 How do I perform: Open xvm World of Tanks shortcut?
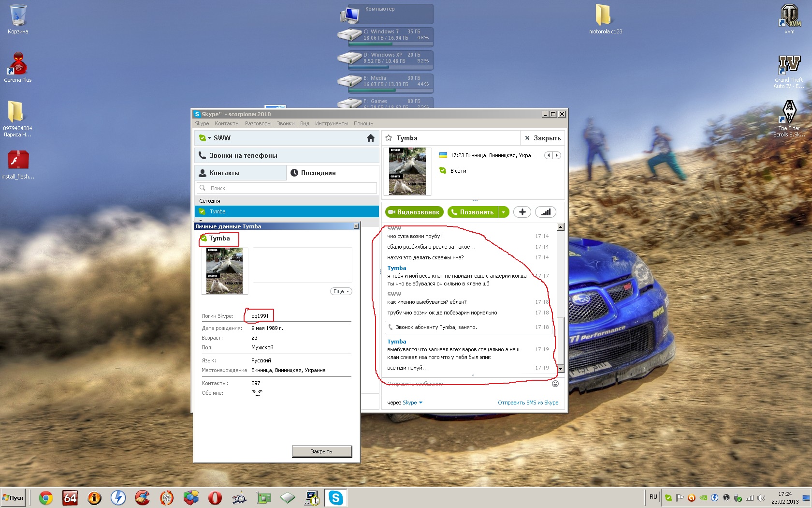point(789,19)
